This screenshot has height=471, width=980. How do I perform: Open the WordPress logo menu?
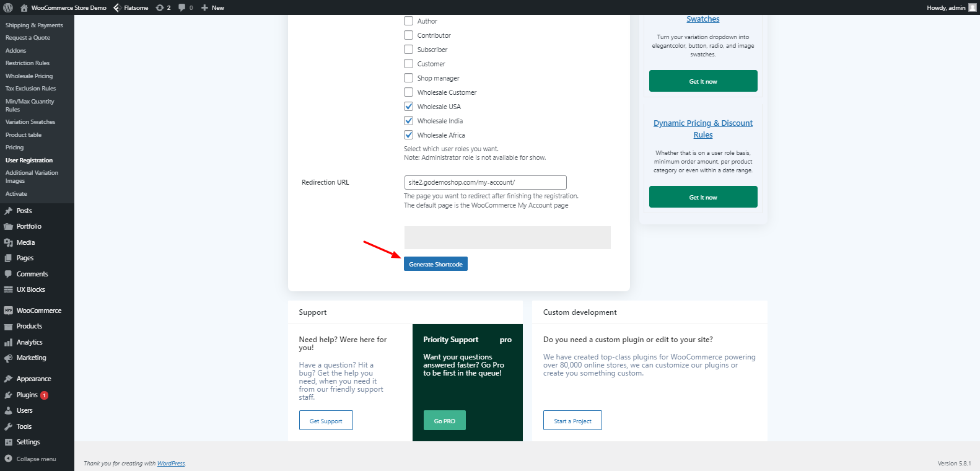pyautogui.click(x=8, y=7)
